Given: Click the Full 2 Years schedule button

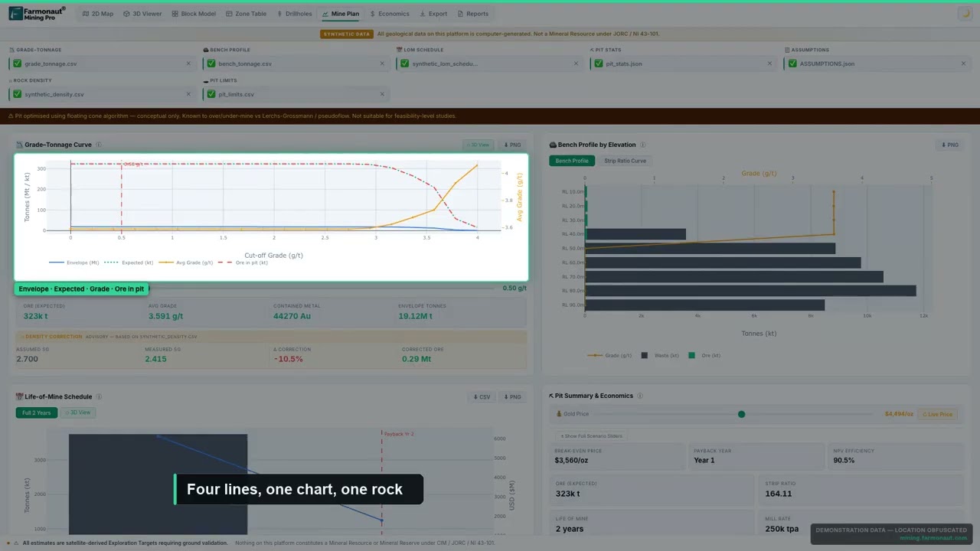Looking at the screenshot, I should click(x=37, y=412).
